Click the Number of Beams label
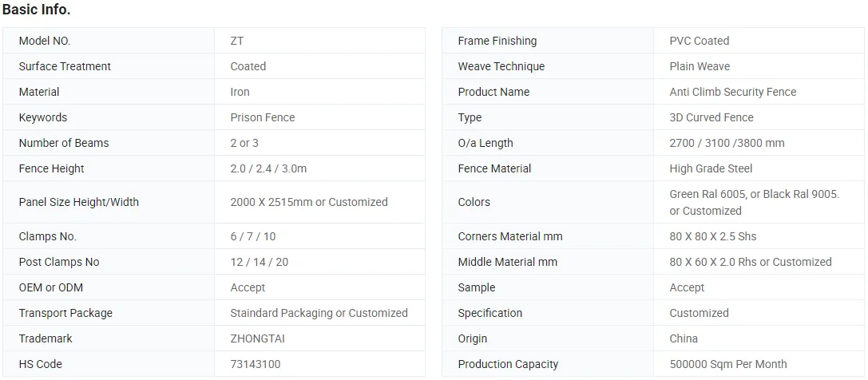The image size is (868, 380). click(x=64, y=143)
